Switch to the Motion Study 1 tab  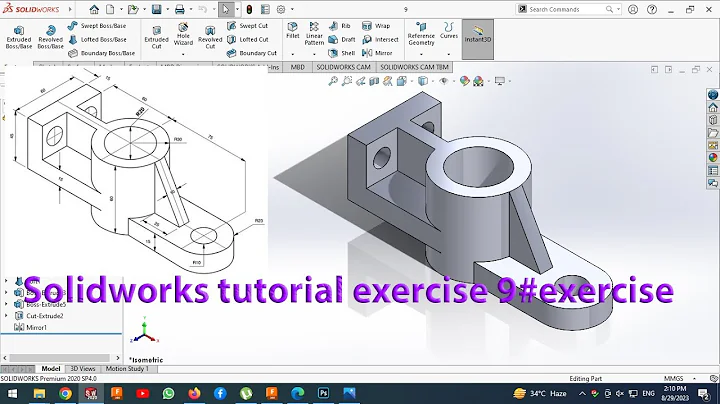coord(127,369)
